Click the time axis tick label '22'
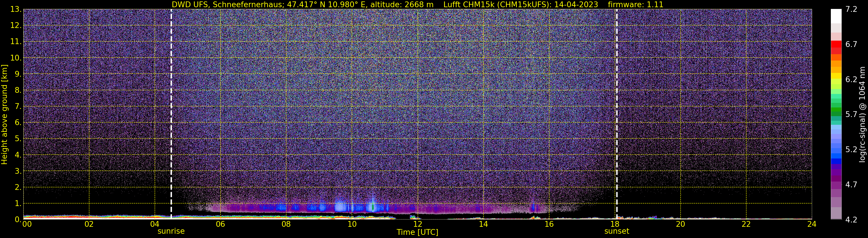Viewport: 868px width, 238px height. [x=746, y=224]
